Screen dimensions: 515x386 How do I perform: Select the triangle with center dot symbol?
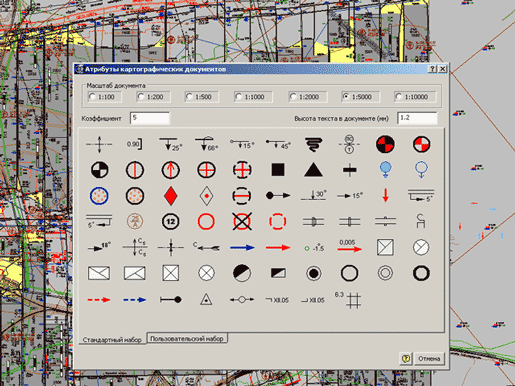[x=206, y=299]
